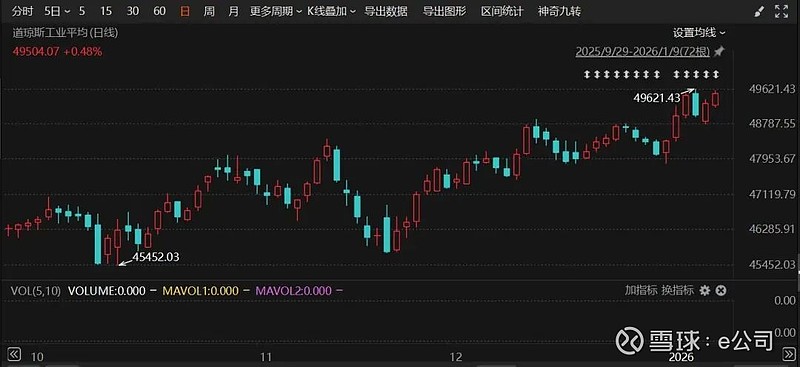The height and width of the screenshot is (367, 800).
Task: Click the 11 month axis marker
Action: coord(265,356)
